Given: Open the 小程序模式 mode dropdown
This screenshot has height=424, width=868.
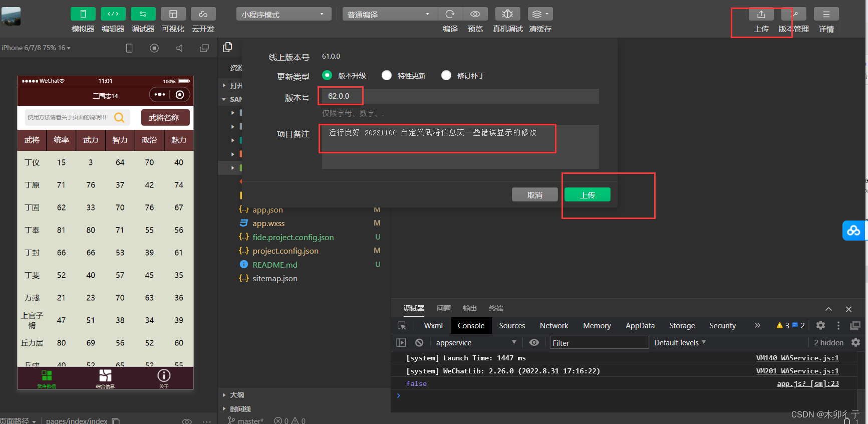Looking at the screenshot, I should click(x=283, y=14).
